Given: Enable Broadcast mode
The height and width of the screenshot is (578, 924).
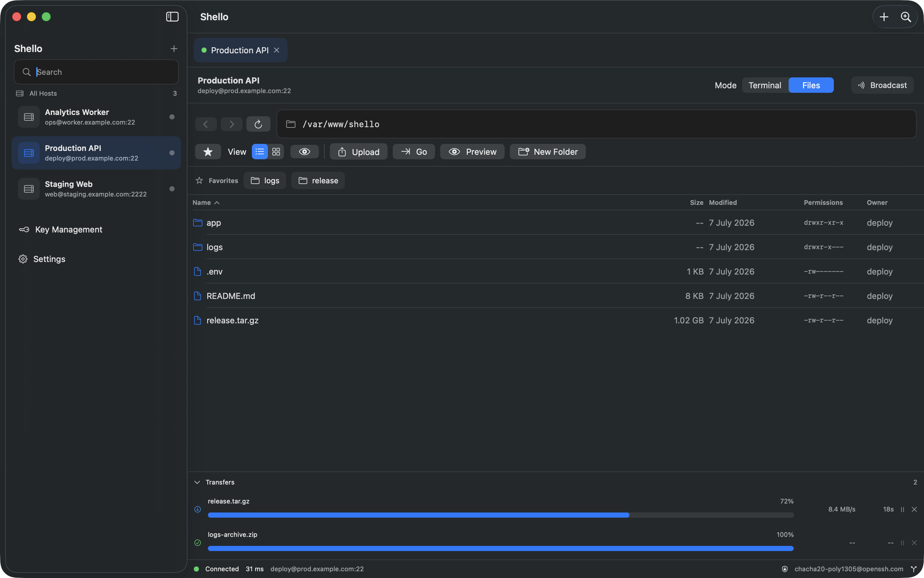Looking at the screenshot, I should coord(882,85).
